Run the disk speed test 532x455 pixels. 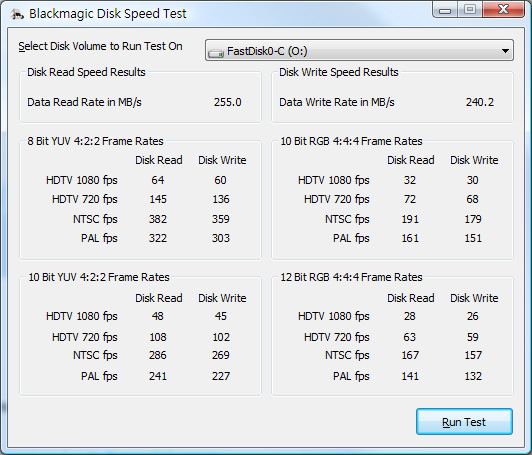click(x=464, y=422)
